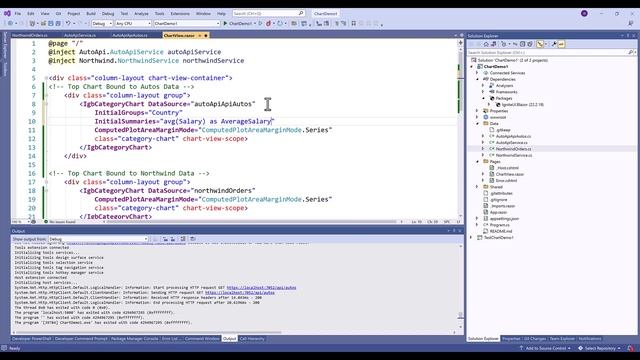
Task: Switch to NorthwindOrders.cs editor tab
Action: pos(30,36)
